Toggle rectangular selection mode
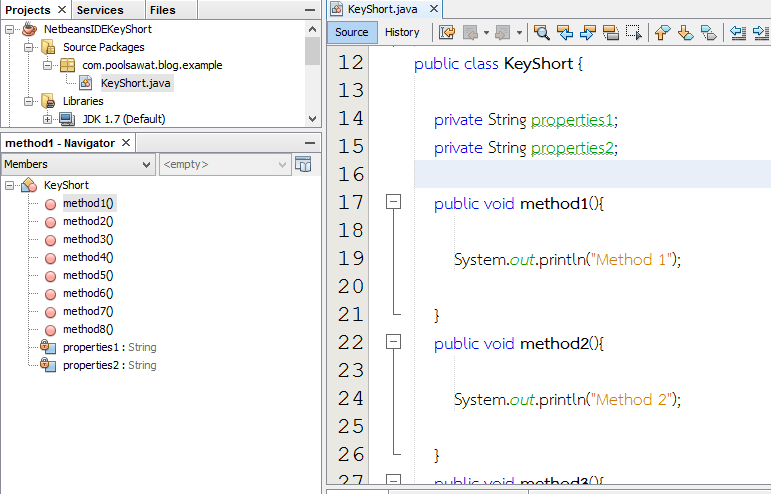Screen dimensions: 771x494 (x=633, y=32)
